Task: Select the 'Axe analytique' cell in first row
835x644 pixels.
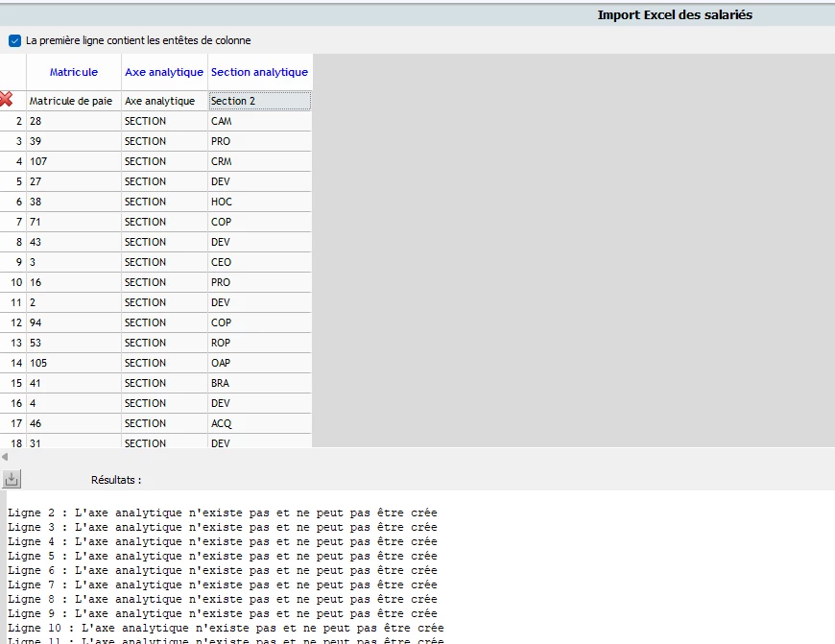Action: 164,101
